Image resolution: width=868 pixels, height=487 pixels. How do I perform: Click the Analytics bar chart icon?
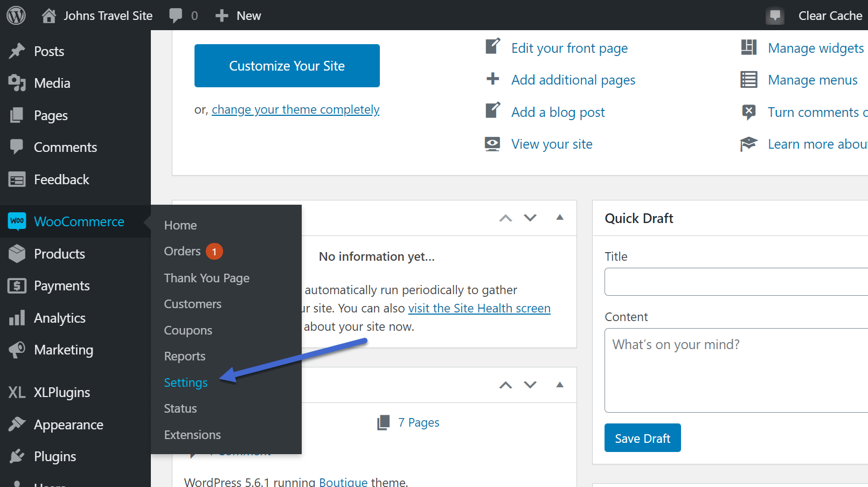coord(17,318)
